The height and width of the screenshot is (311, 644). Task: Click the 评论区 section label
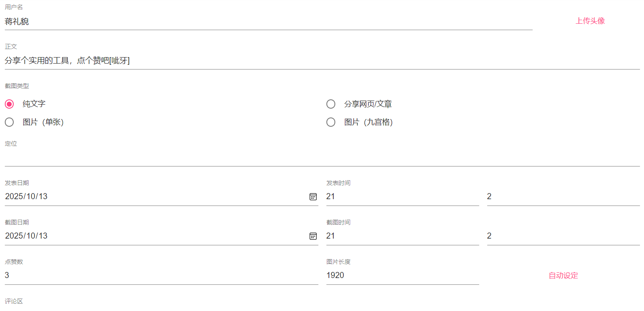(x=14, y=301)
